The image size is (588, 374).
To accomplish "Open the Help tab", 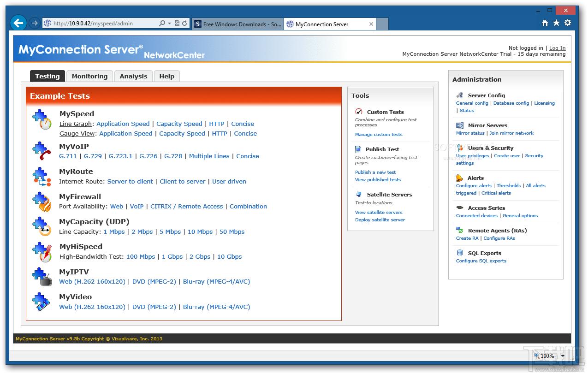I will (x=167, y=76).
